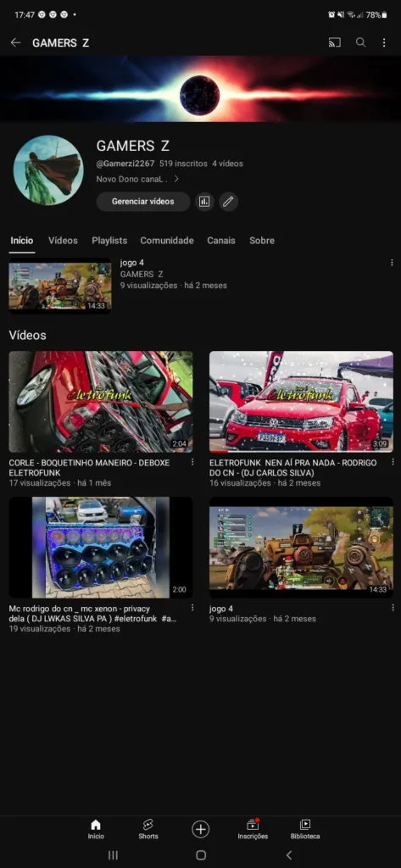This screenshot has height=868, width=401.
Task: Open options for ELETROFUNK NEN AÍ PRA NADA
Action: [x=393, y=462]
